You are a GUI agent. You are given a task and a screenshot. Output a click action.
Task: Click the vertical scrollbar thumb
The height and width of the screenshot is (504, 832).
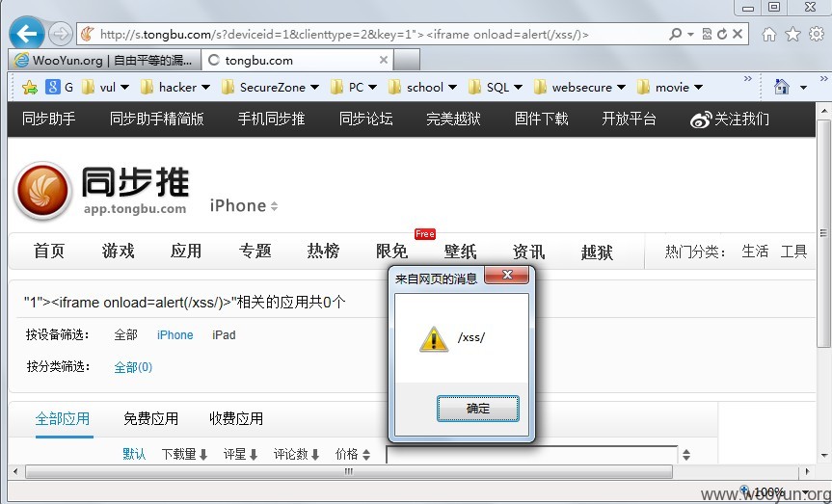coord(823,232)
